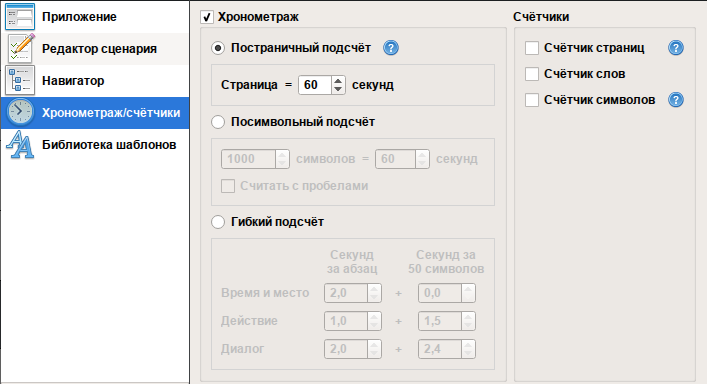Select Посимвольный подсчёт radio button
This screenshot has height=384, width=707.
tap(218, 122)
